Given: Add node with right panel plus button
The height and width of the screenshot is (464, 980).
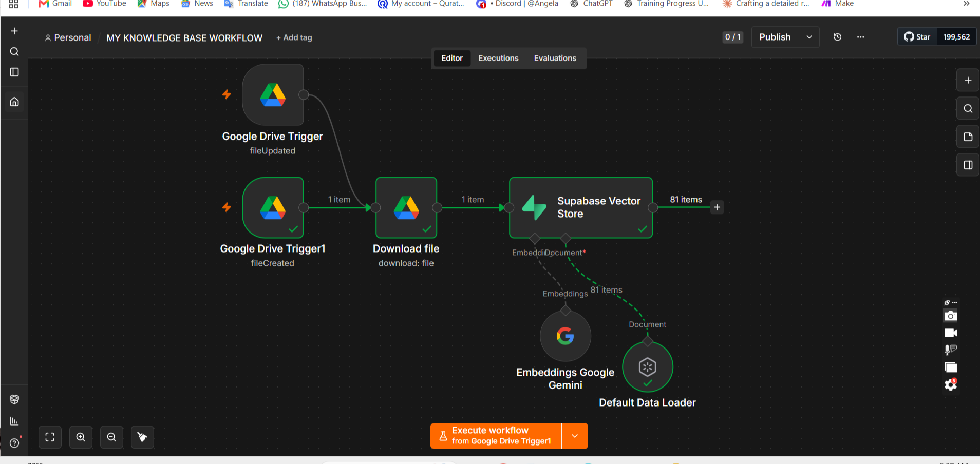Looking at the screenshot, I should (x=968, y=80).
